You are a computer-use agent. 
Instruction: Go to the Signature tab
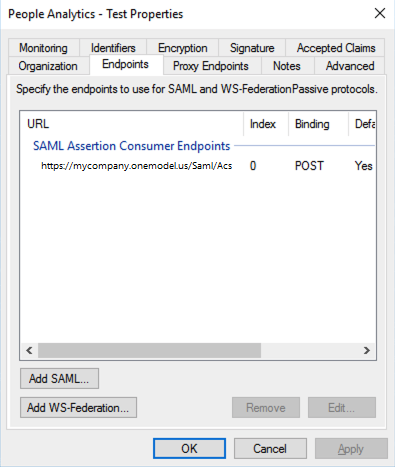252,48
